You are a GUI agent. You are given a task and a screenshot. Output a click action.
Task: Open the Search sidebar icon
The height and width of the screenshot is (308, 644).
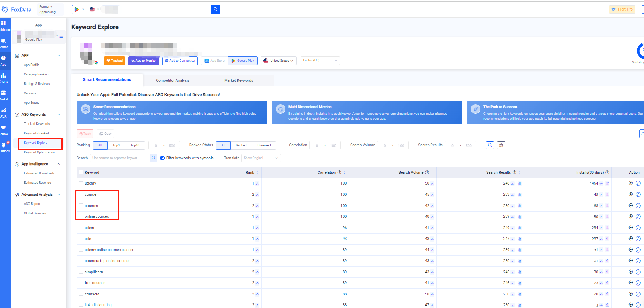(4, 43)
